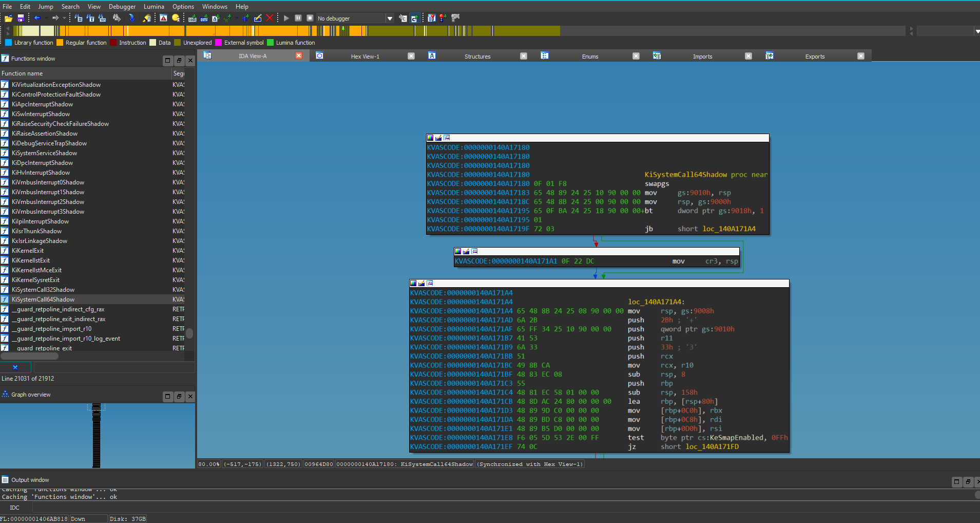Image resolution: width=980 pixels, height=523 pixels.
Task: Open the debugger selection dropdown
Action: [x=390, y=18]
